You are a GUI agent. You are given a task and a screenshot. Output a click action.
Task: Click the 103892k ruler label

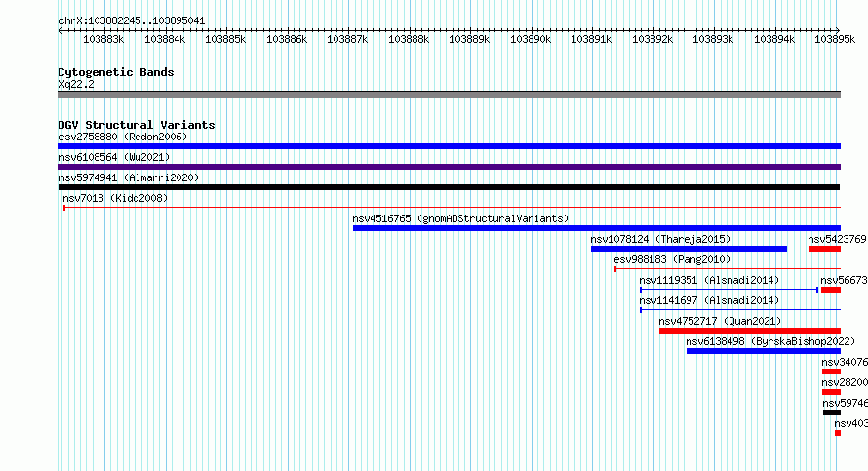pos(652,39)
